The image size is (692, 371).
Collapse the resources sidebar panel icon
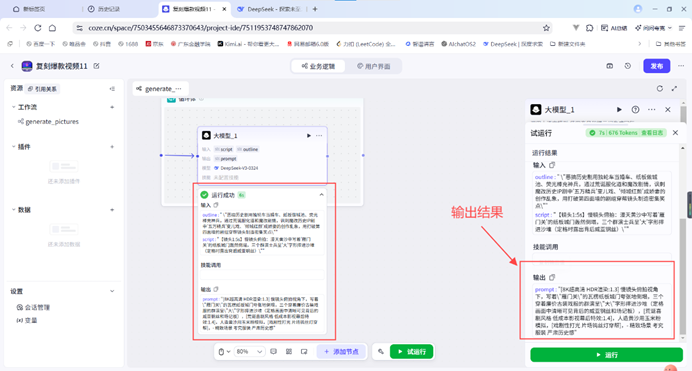pyautogui.click(x=112, y=89)
